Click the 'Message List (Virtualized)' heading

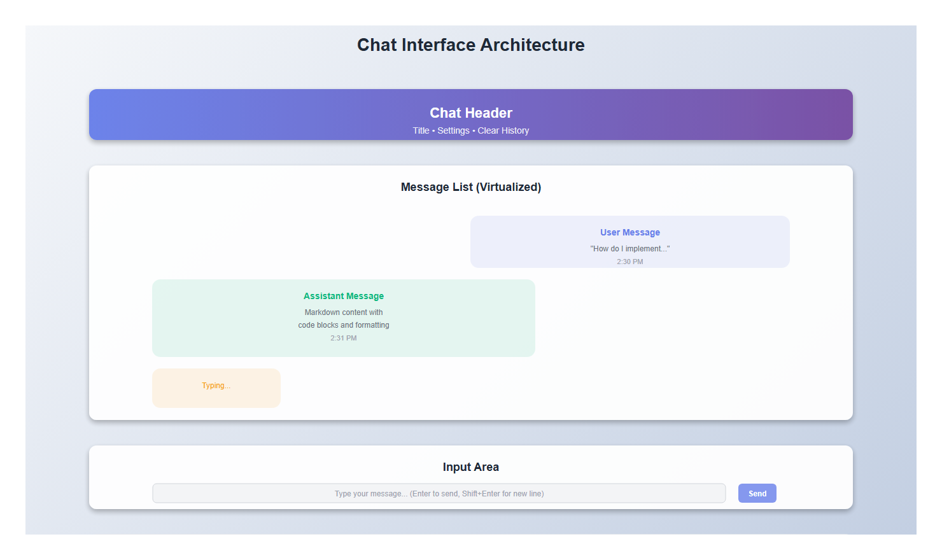pos(470,187)
